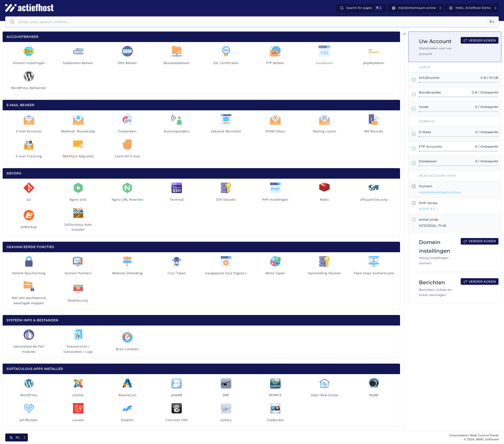Launch the Terminal SSH tool
Viewport: 504px width, 444px height.
(176, 188)
